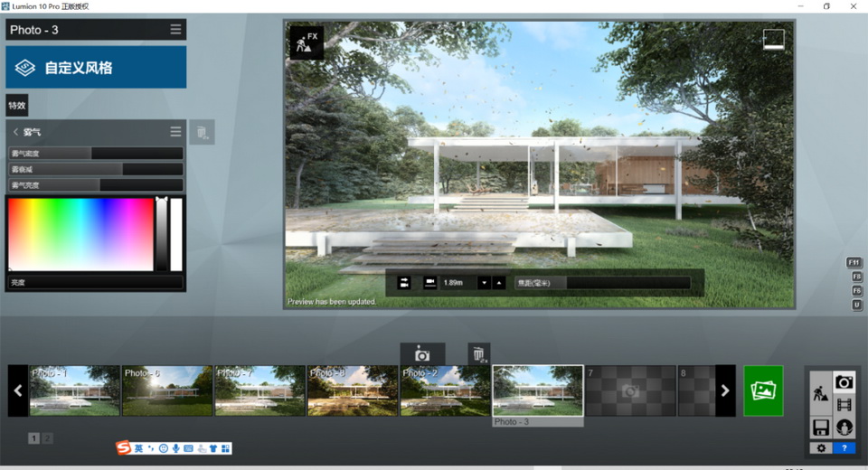868x470 pixels.
Task: Open Movie mode film strip icon
Action: (844, 405)
